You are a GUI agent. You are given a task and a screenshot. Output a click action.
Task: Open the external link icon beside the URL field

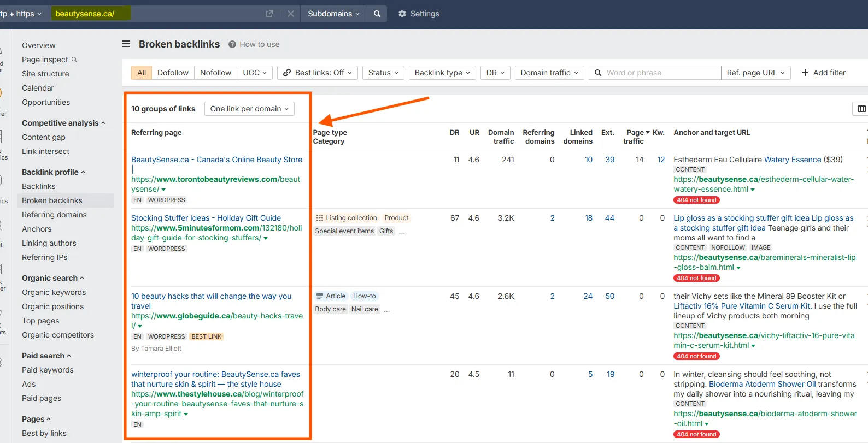tap(269, 14)
